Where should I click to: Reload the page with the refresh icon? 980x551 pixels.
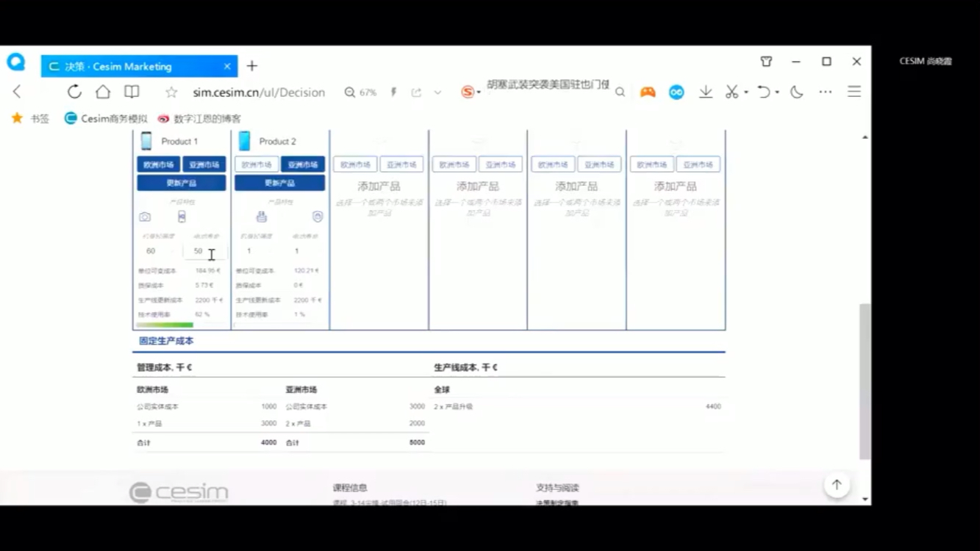click(x=74, y=92)
